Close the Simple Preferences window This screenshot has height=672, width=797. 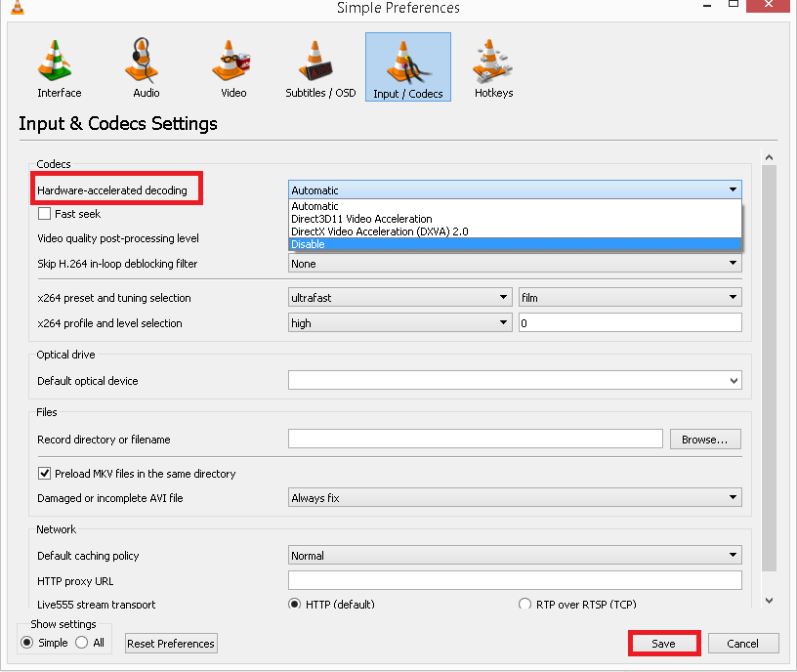768,5
